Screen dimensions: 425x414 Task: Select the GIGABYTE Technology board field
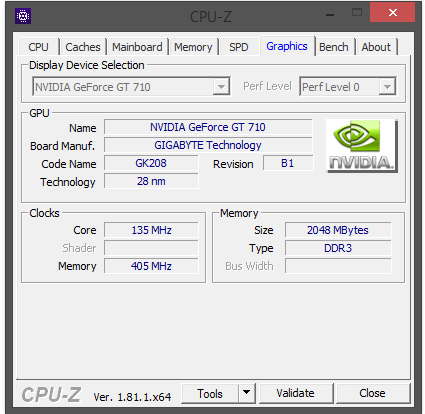[208, 145]
